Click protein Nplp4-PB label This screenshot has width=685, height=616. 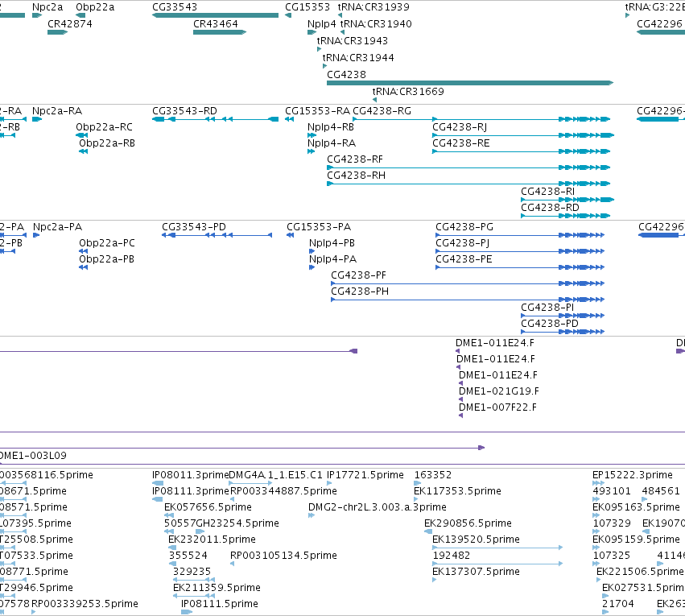click(x=332, y=243)
